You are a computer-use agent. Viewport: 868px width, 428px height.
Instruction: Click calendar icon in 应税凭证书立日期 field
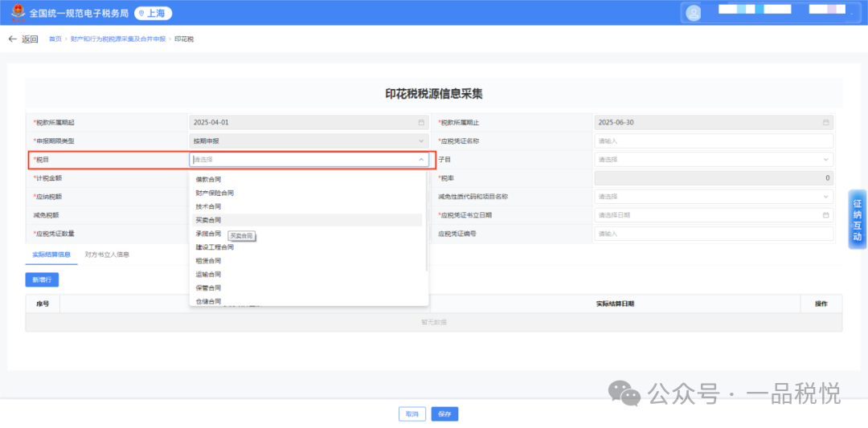(x=825, y=215)
